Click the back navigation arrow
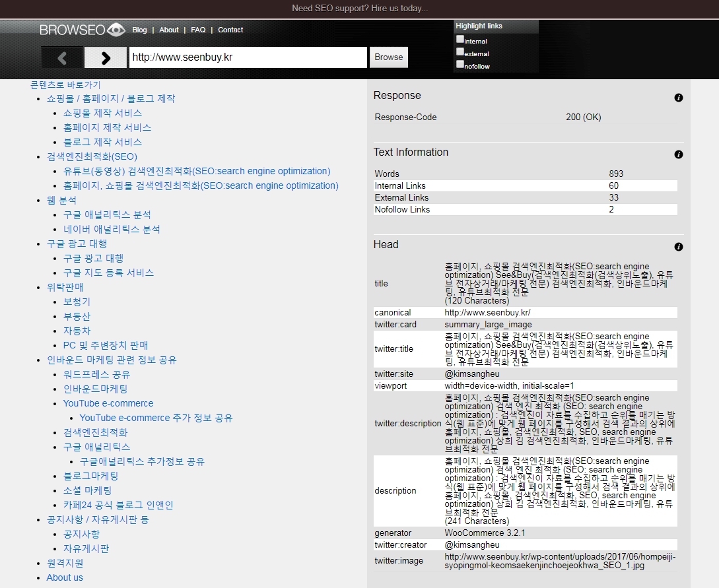The height and width of the screenshot is (588, 719). point(62,57)
